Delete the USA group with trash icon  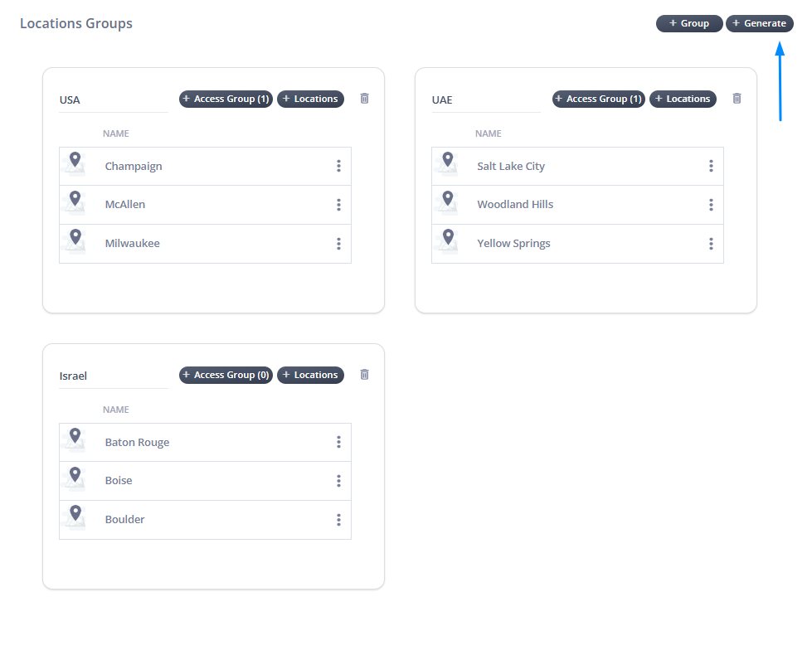coord(364,99)
